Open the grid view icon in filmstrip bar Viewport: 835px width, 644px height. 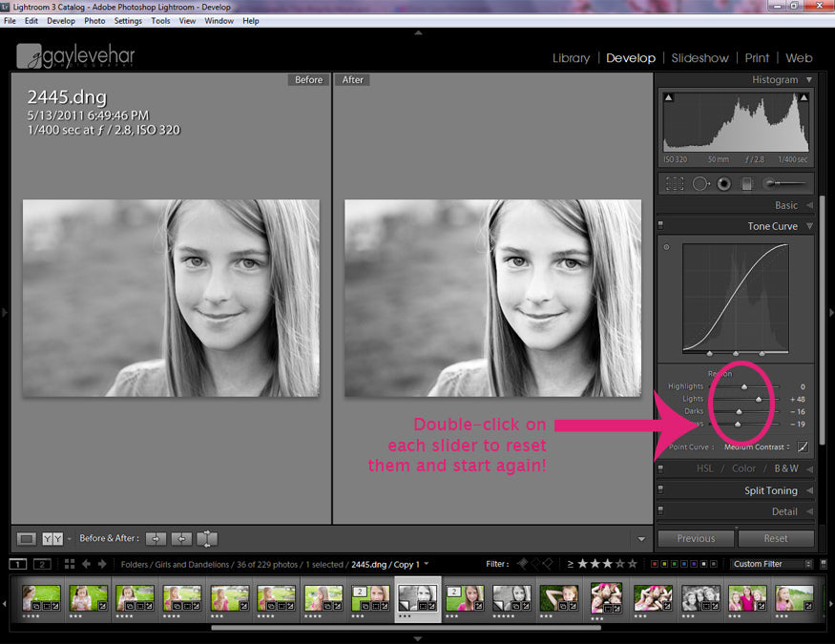coord(70,564)
